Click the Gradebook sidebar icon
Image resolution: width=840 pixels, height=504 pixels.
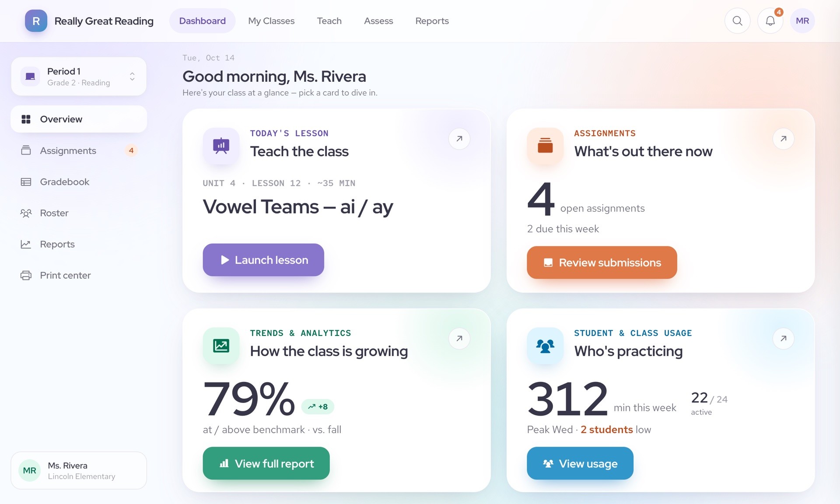[26, 182]
